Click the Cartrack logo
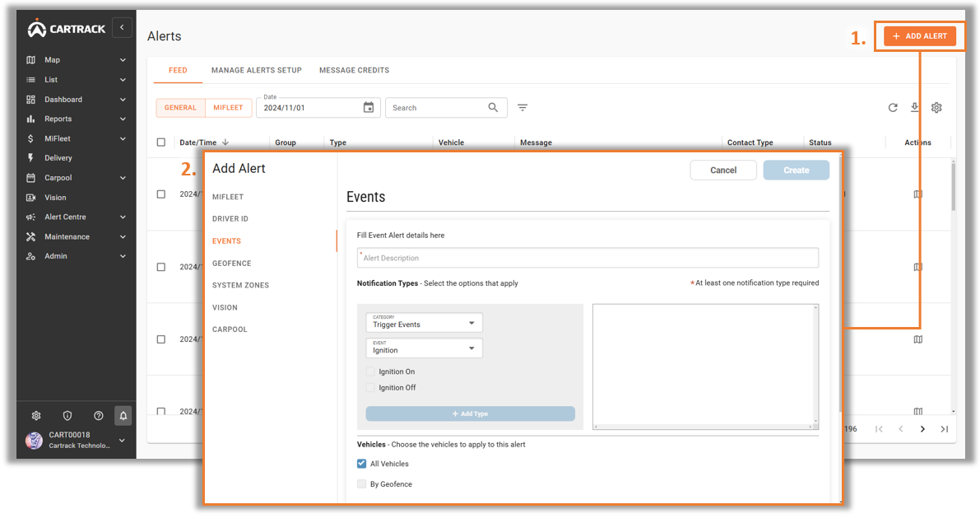 coord(67,28)
